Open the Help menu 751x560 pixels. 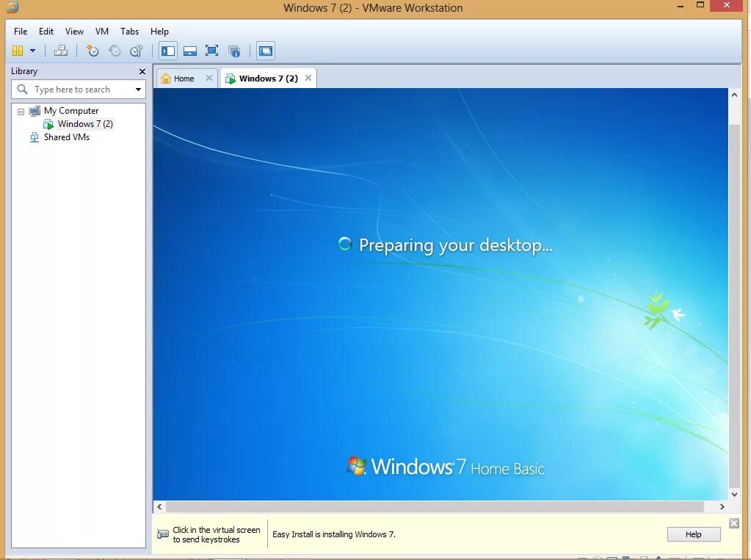point(159,31)
